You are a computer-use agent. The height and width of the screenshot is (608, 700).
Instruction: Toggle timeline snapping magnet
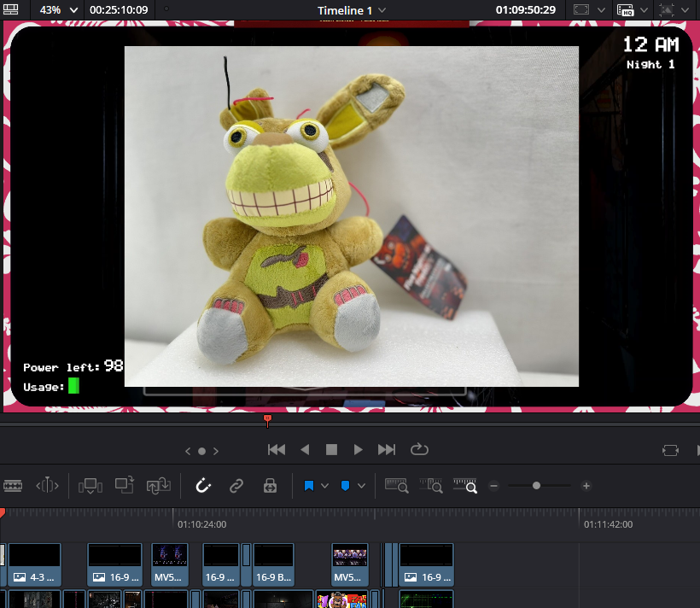point(203,486)
